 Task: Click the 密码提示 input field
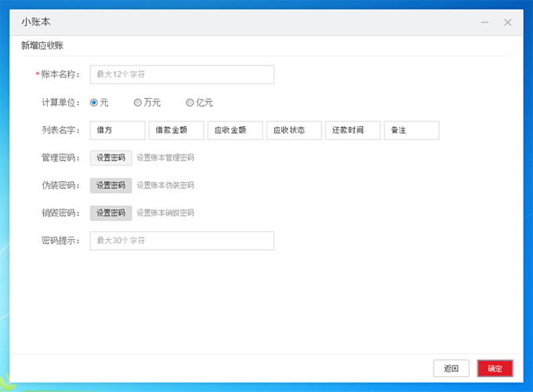pos(182,241)
